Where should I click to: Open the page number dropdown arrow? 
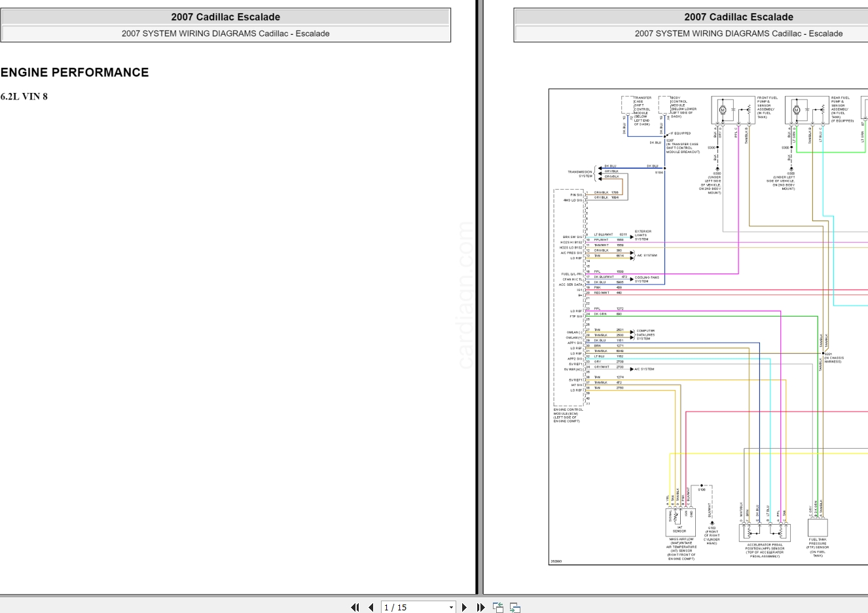(451, 608)
